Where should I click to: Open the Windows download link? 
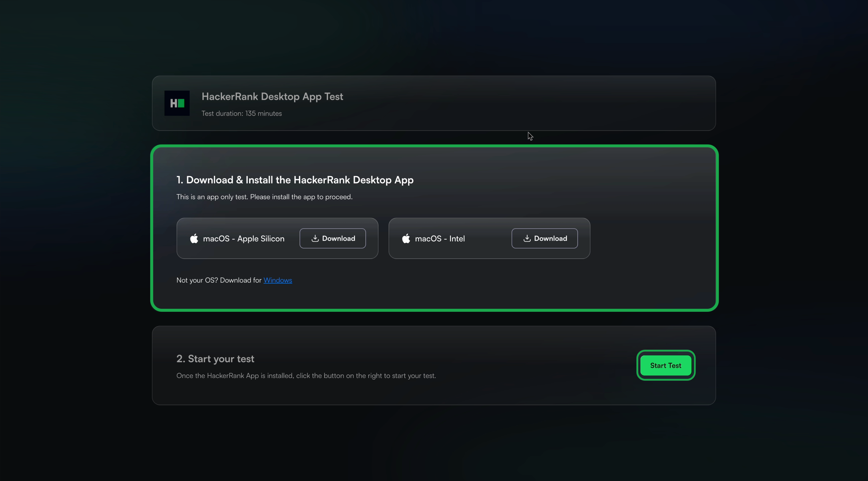278,280
